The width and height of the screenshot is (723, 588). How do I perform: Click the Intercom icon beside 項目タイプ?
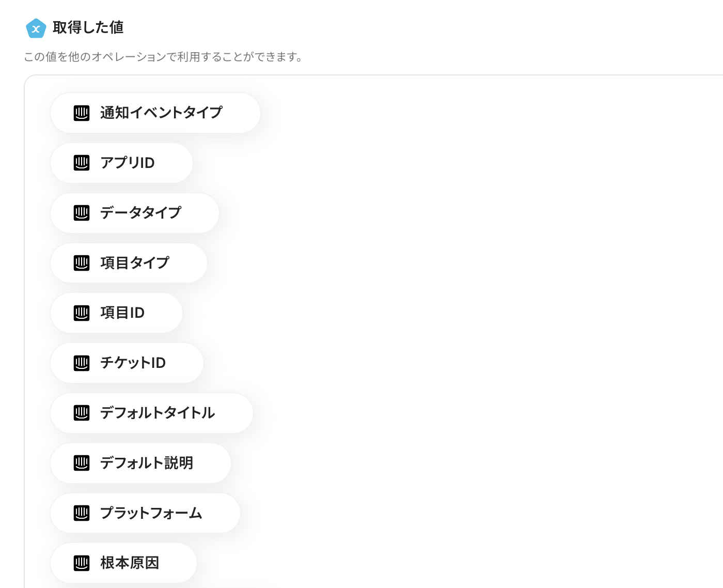coord(82,263)
